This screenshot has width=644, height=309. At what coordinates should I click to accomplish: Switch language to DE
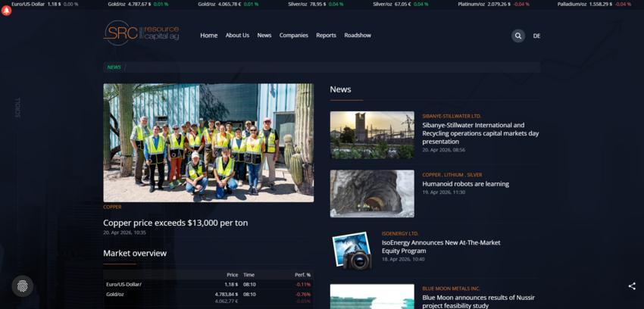[x=536, y=36]
